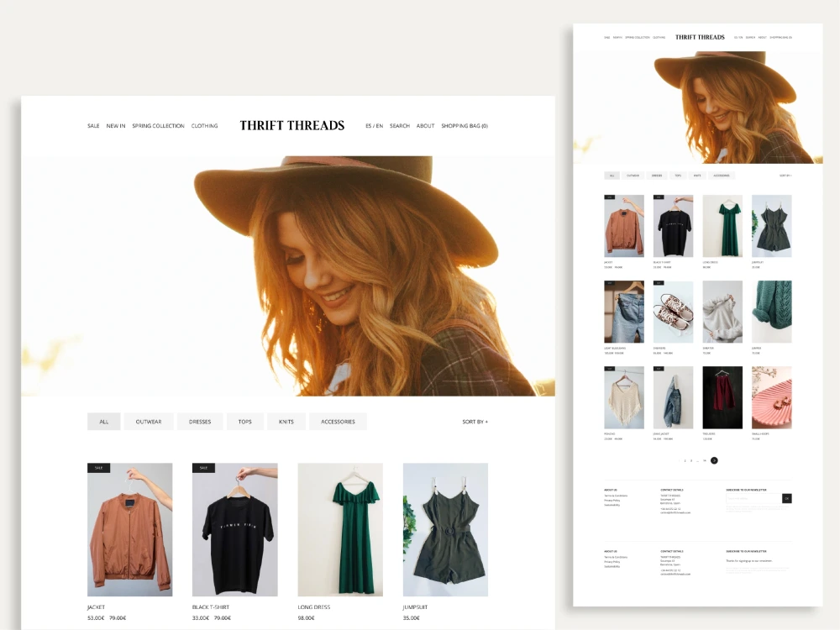Image resolution: width=840 pixels, height=630 pixels.
Task: Open jacket thumbnail in small preview grid
Action: [x=624, y=226]
